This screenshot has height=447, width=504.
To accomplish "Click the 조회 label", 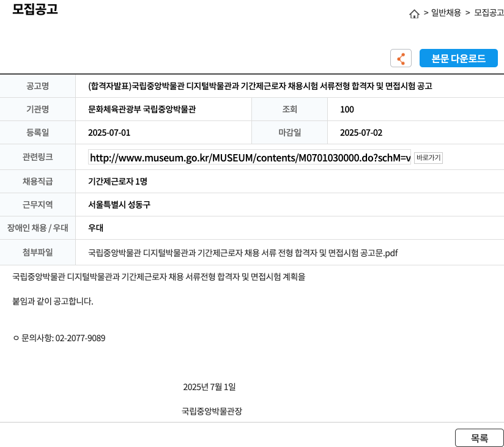I will click(289, 109).
